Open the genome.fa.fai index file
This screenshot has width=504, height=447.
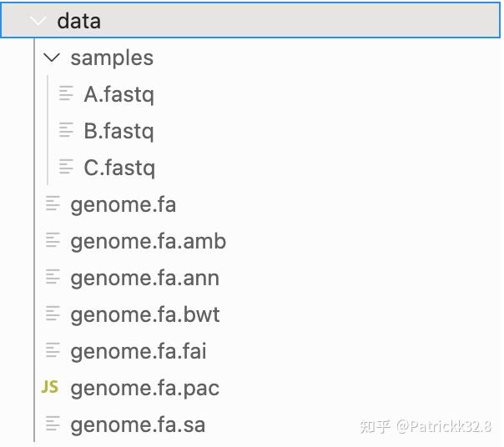click(x=140, y=351)
